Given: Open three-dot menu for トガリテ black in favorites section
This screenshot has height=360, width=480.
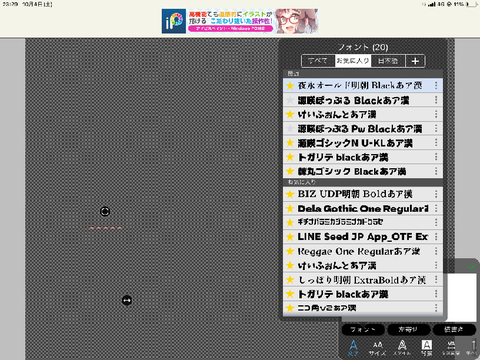Looking at the screenshot, I should tap(436, 294).
